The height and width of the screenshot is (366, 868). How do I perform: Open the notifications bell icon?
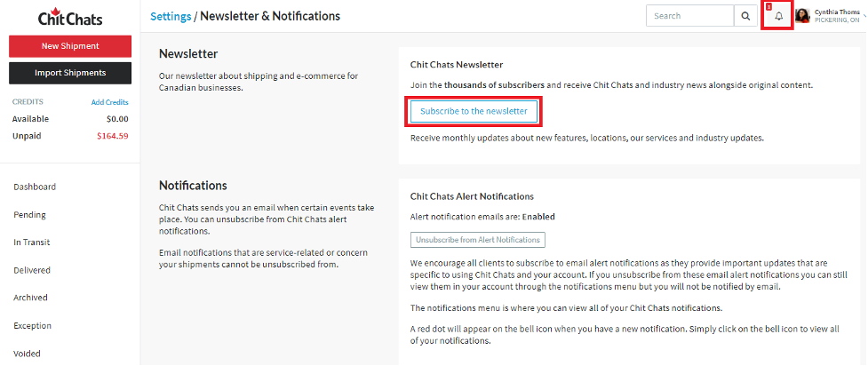[x=779, y=17]
